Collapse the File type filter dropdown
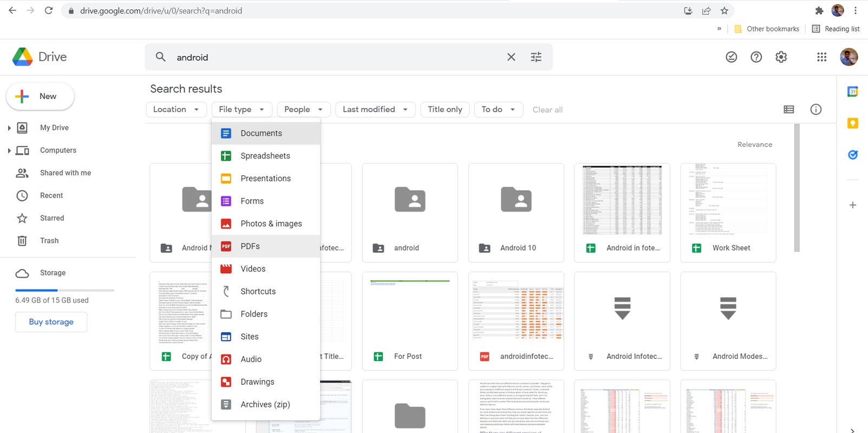The image size is (868, 433). [x=242, y=109]
